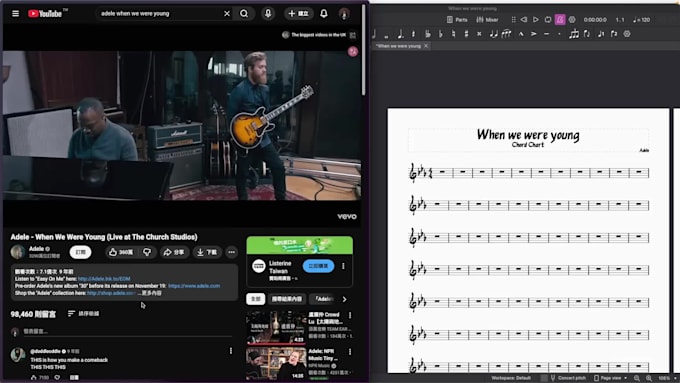The width and height of the screenshot is (680, 383).
Task: Open the www.adele.com link in description
Action: click(194, 286)
